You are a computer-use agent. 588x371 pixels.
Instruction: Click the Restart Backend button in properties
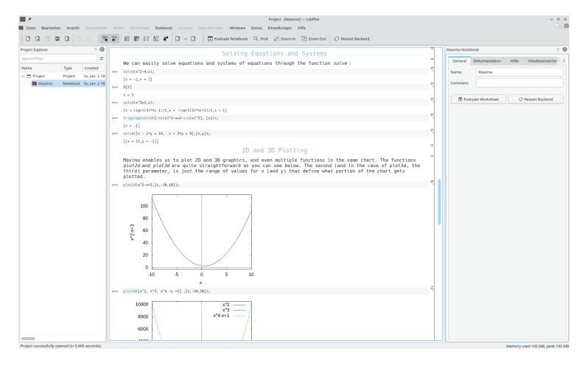coord(536,99)
